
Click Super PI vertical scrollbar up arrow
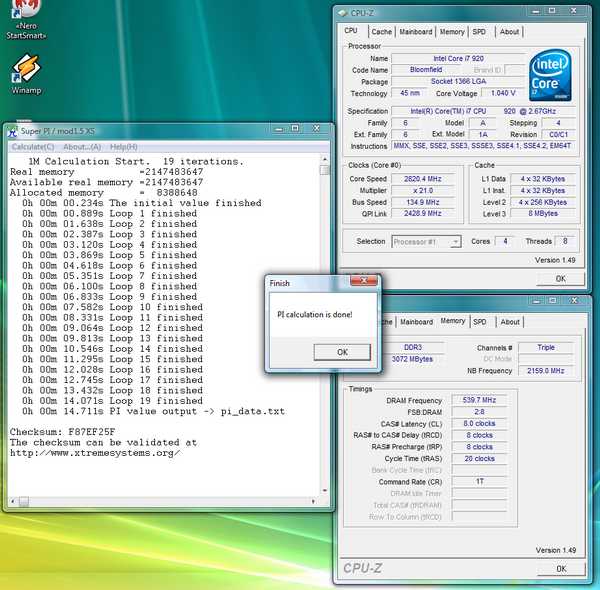pos(324,160)
